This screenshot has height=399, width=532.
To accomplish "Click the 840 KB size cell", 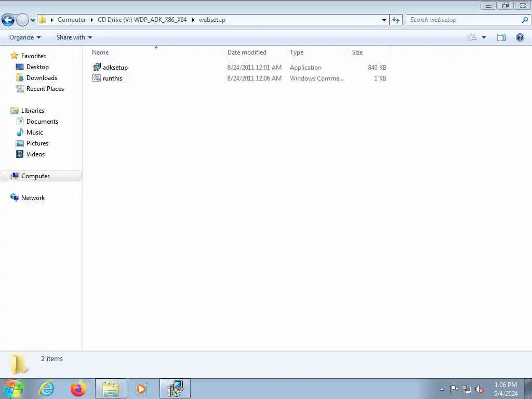I will [377, 67].
